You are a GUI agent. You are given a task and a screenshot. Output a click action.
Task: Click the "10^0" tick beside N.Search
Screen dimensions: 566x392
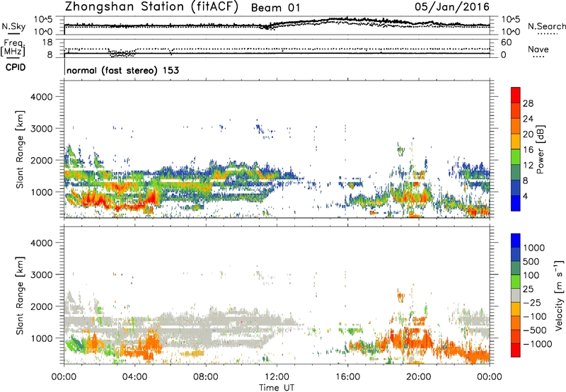tap(511, 32)
